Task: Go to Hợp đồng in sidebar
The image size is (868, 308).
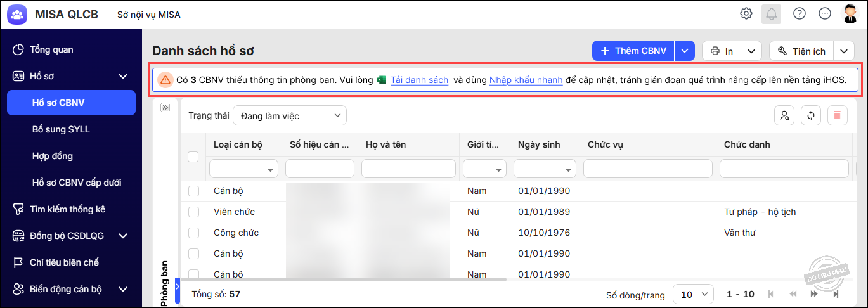Action: (x=53, y=156)
